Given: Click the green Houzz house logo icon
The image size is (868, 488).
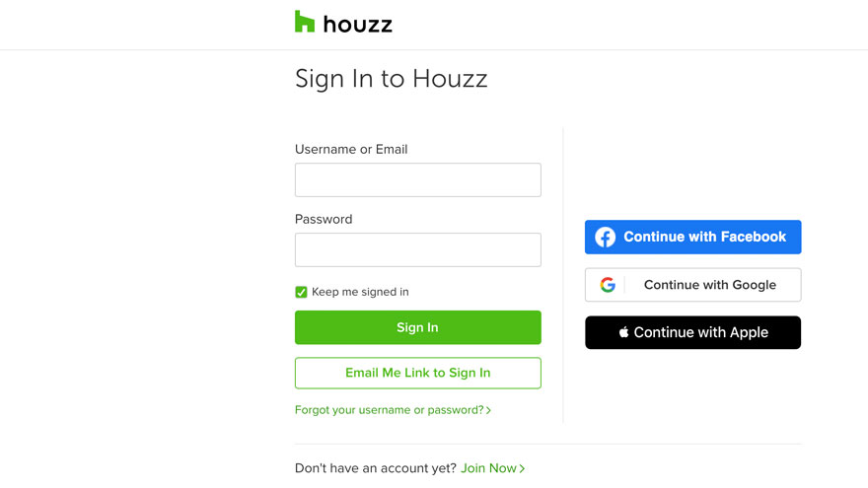Looking at the screenshot, I should (305, 22).
